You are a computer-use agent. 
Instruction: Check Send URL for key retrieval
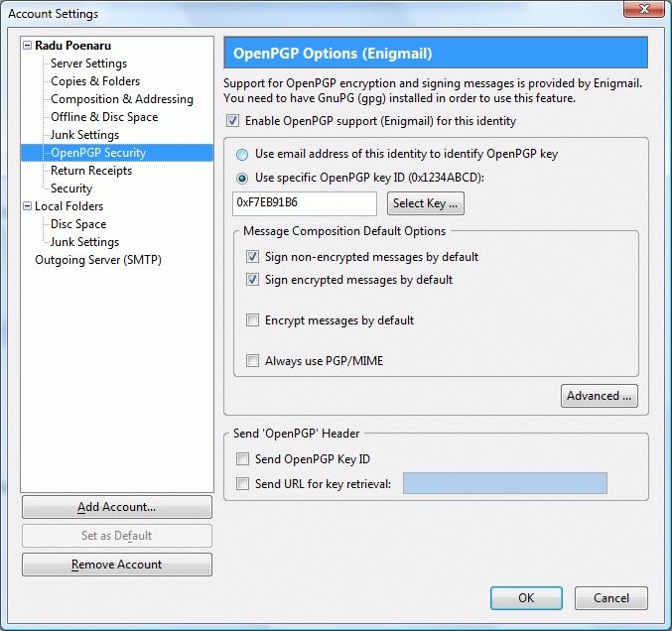point(242,484)
